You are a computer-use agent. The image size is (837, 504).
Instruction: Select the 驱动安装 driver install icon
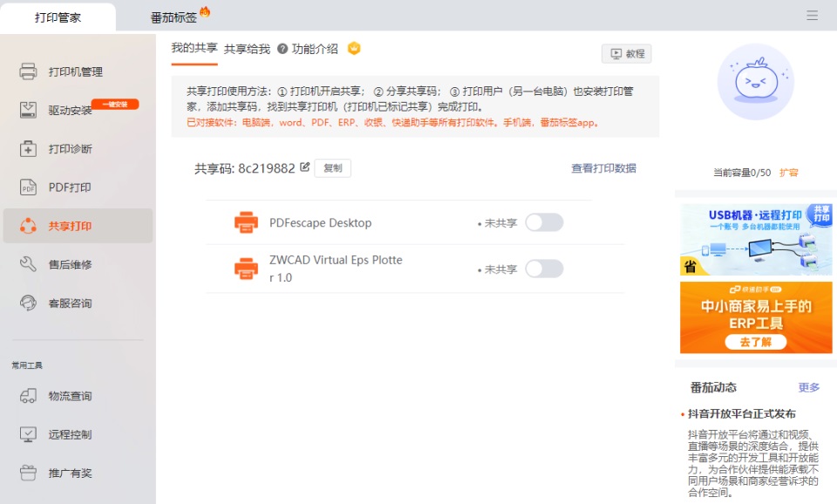28,110
